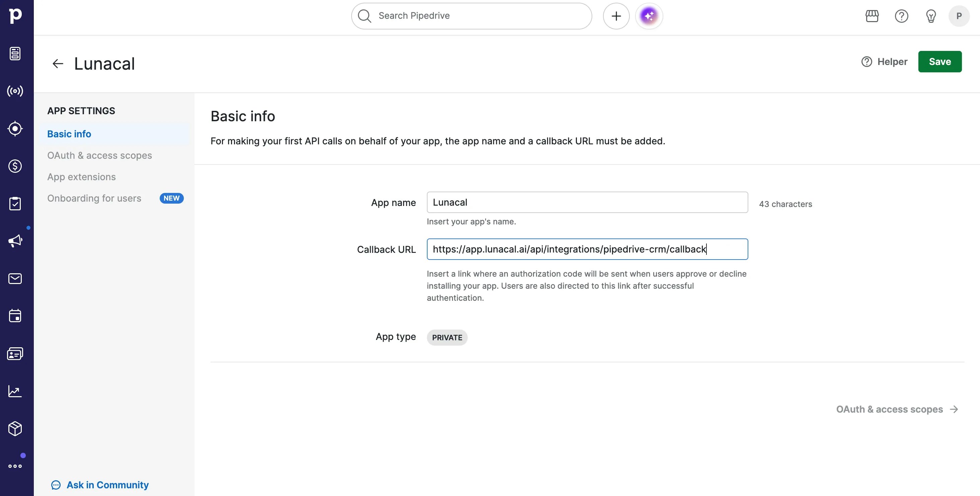Open the Marketplace store icon
The image size is (980, 496).
(872, 16)
